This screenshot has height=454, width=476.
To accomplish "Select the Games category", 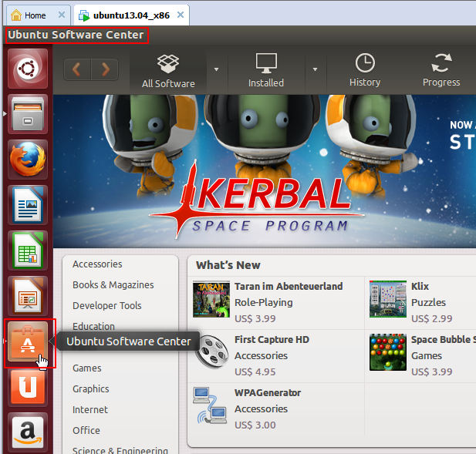I will (x=87, y=368).
